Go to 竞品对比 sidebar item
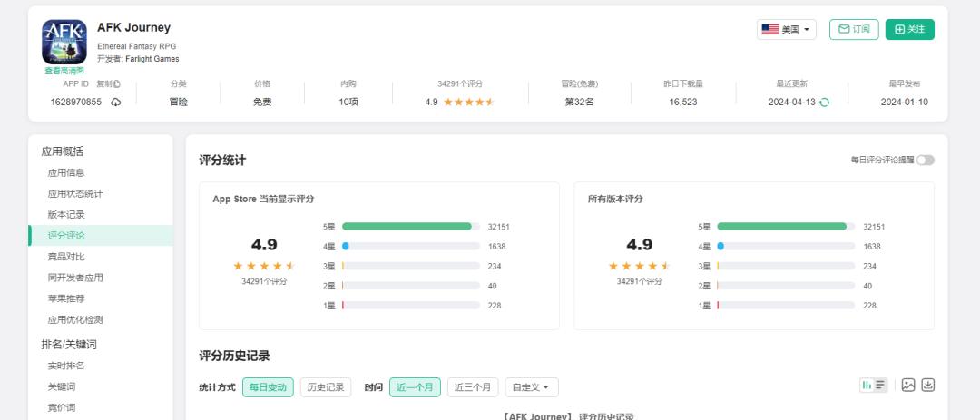Screen dimensions: 980x420 (x=66, y=257)
